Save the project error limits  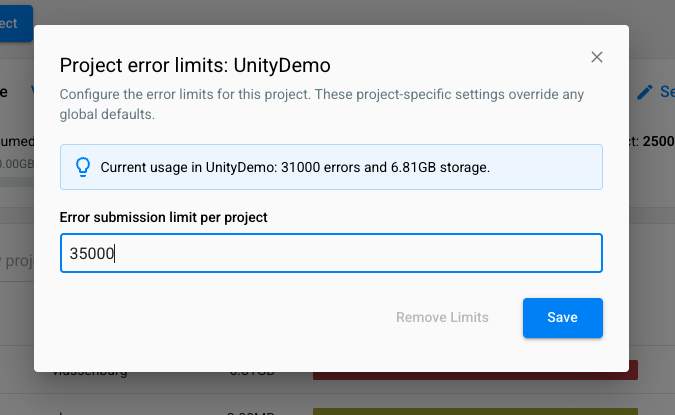[562, 317]
